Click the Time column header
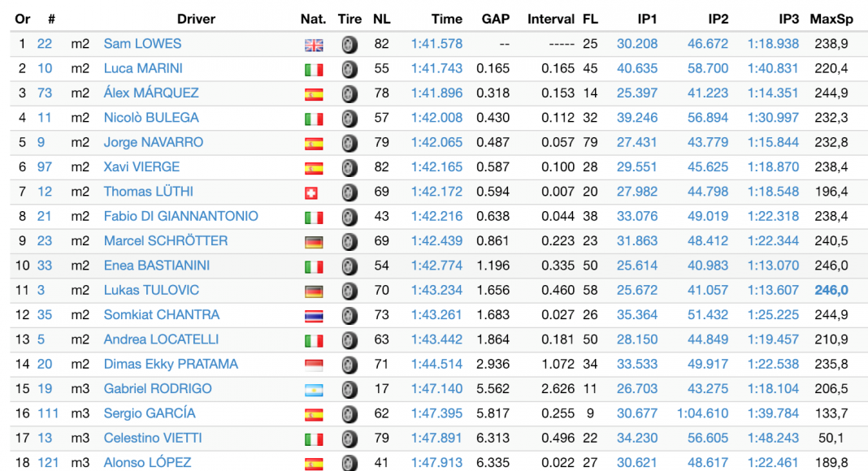The width and height of the screenshot is (868, 471). tap(447, 19)
